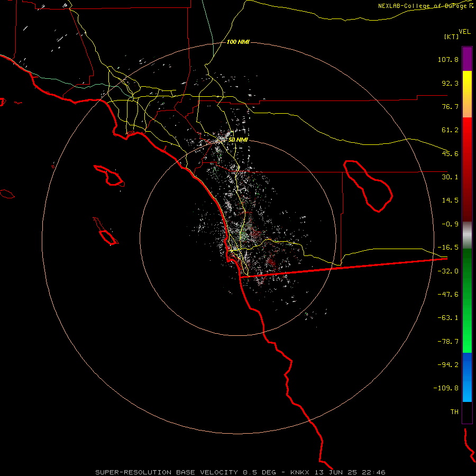Click the [KT] units label
Screen dimensions: 476x476
click(x=452, y=36)
